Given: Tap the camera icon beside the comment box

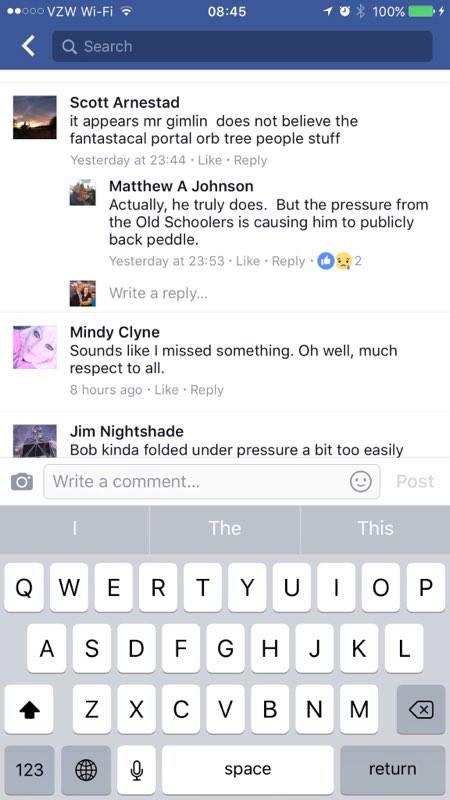Looking at the screenshot, I should click(22, 481).
